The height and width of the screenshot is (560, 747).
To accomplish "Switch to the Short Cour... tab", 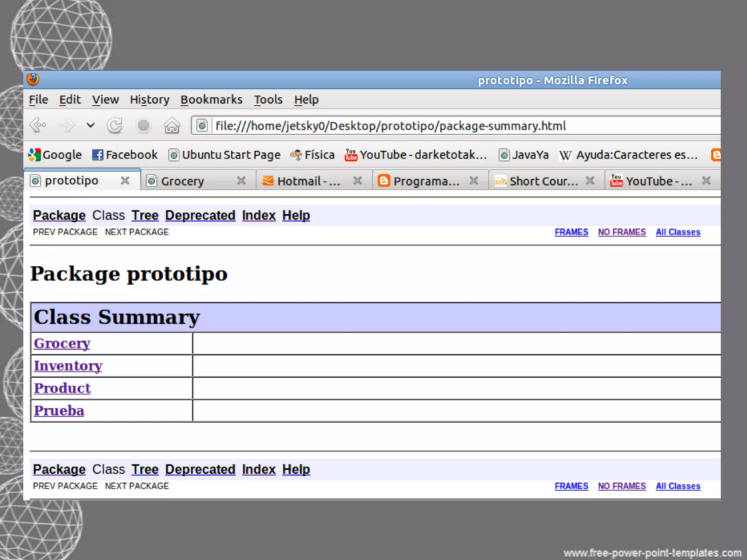I will pyautogui.click(x=538, y=181).
